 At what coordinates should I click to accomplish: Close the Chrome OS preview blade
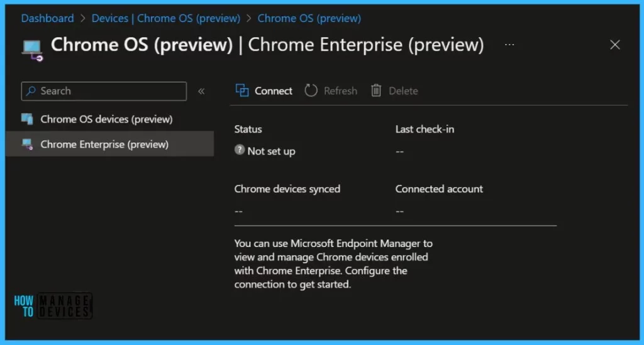[x=615, y=45]
